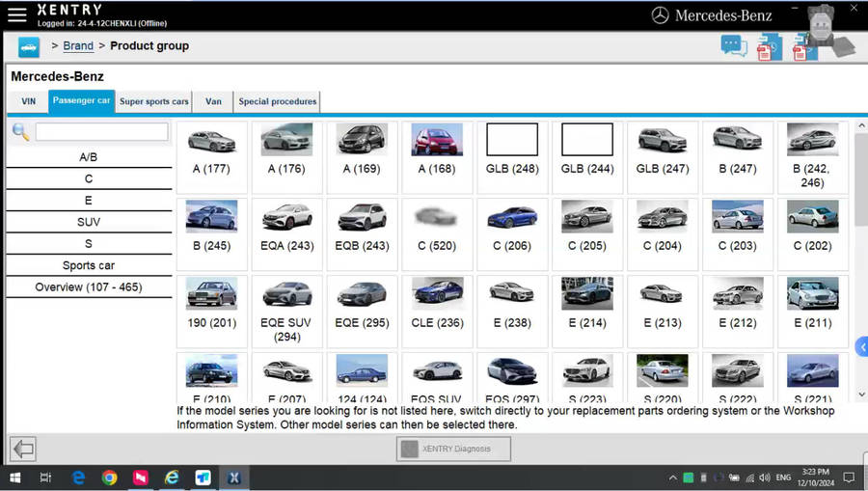868x491 pixels.
Task: Expand the blue side panel chevron
Action: [x=862, y=347]
